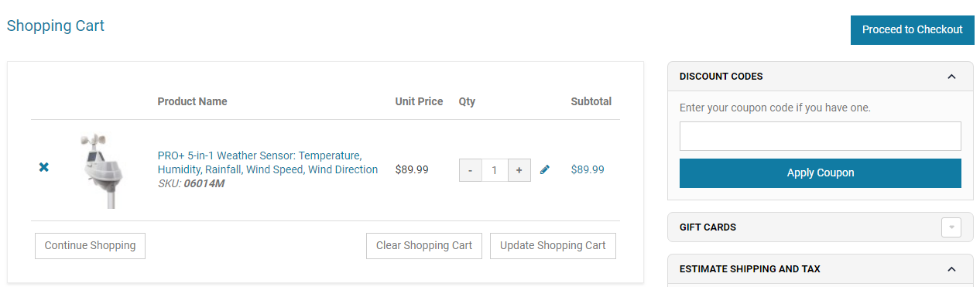Collapse the Discount Codes section chevron
Screen dimensions: 980x287
click(x=951, y=77)
